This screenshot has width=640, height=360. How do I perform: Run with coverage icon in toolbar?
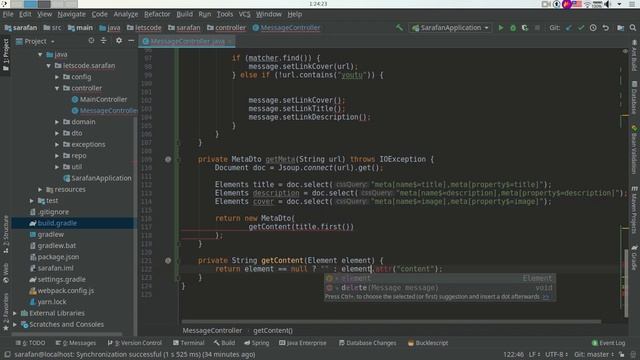(x=525, y=28)
